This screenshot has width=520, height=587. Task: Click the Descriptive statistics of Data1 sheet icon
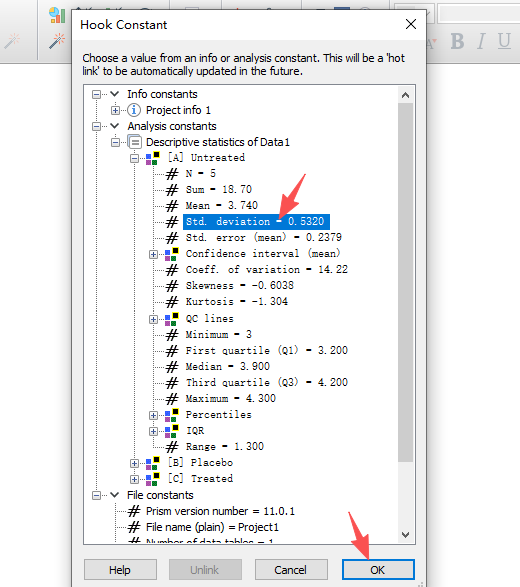[135, 142]
